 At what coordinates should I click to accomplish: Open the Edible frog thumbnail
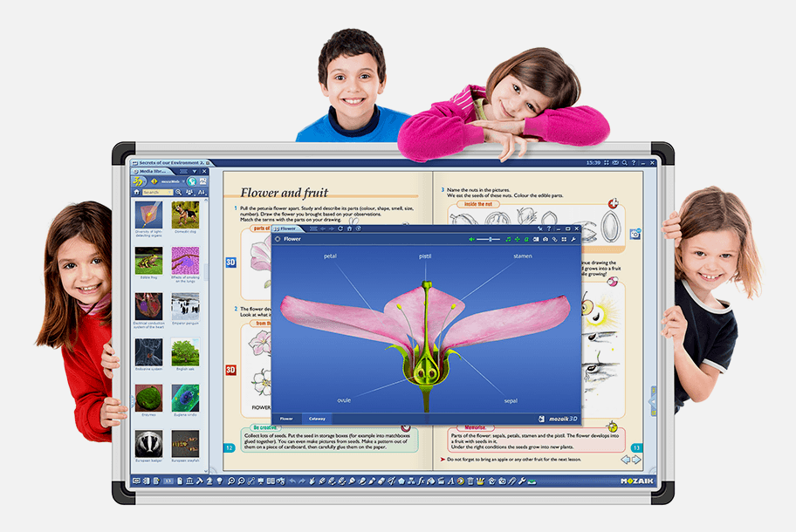coord(148,261)
